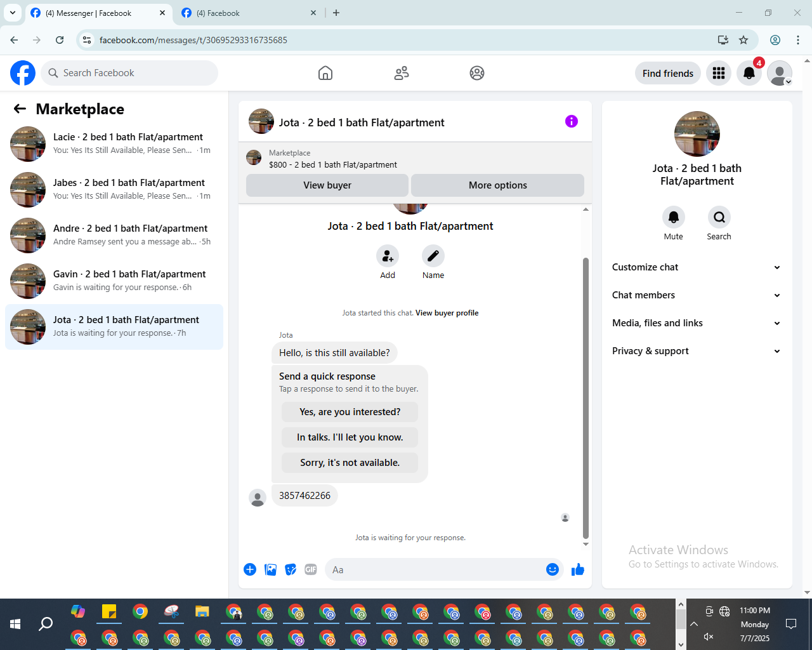The image size is (812, 650).
Task: Reload the page in Chrome
Action: click(60, 40)
